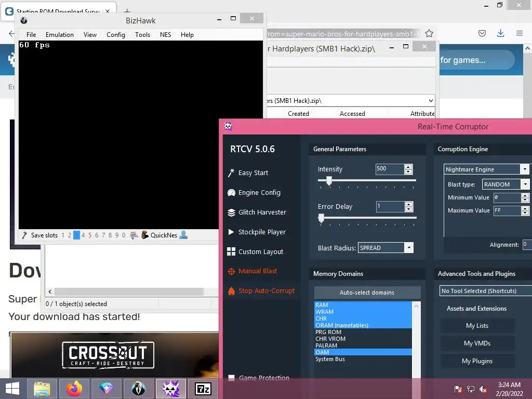Image resolution: width=532 pixels, height=399 pixels.
Task: Expand the Nightmare Engine dropdown
Action: point(525,169)
